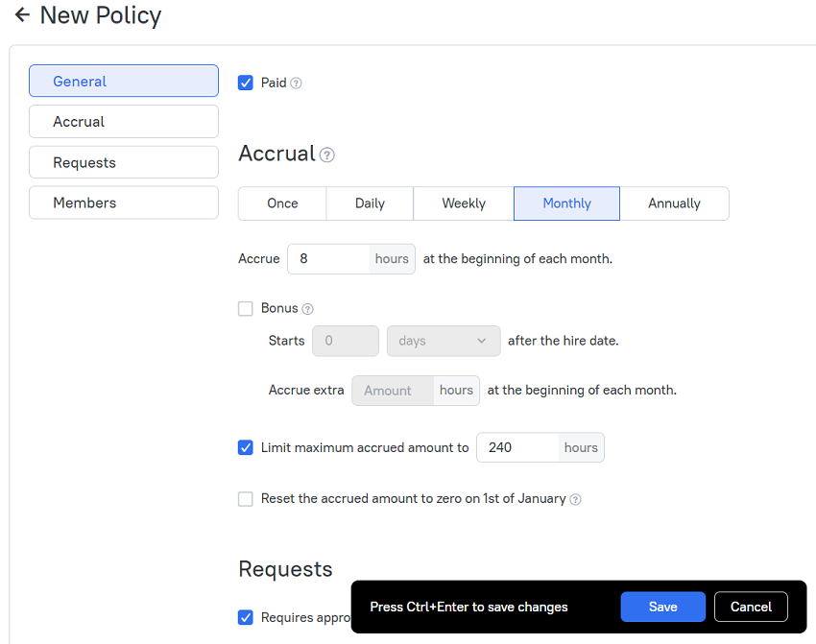816x644 pixels.
Task: Open the Bonus help tooltip icon
Action: [307, 309]
